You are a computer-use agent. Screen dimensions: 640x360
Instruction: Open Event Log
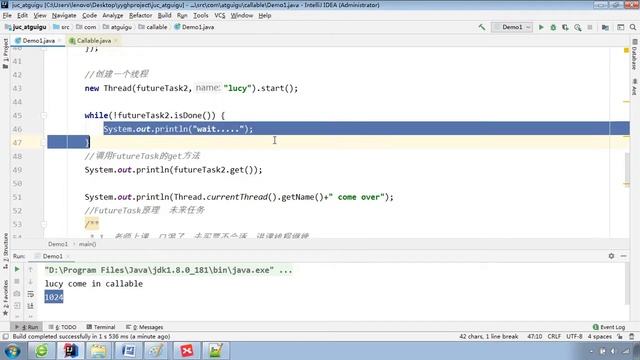tap(609, 327)
